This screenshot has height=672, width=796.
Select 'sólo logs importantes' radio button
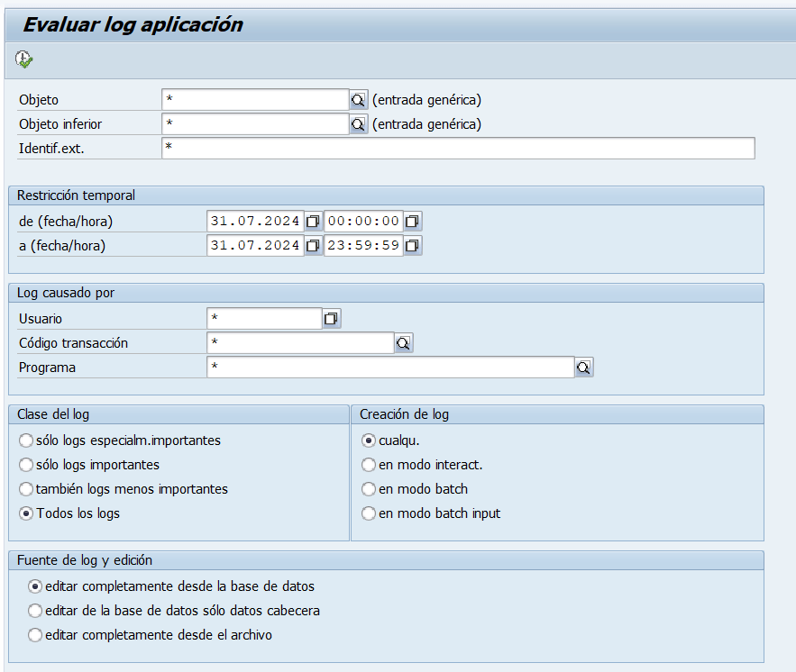pos(26,465)
